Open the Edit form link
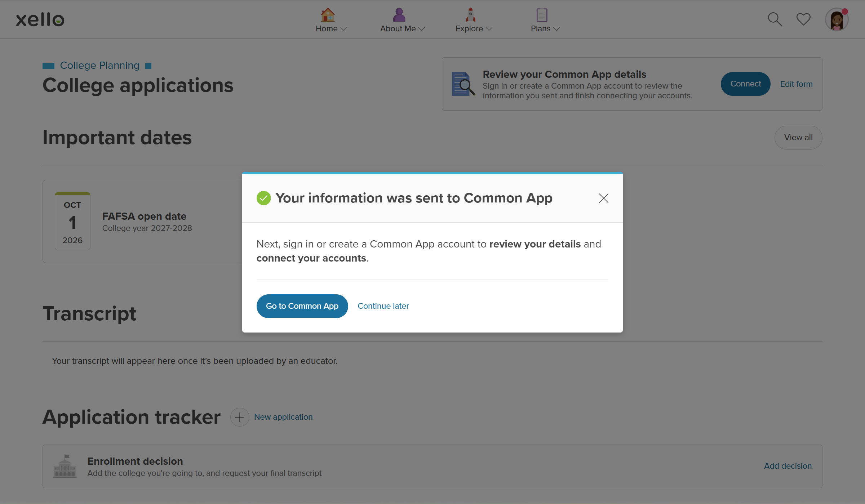865x504 pixels. coord(796,84)
